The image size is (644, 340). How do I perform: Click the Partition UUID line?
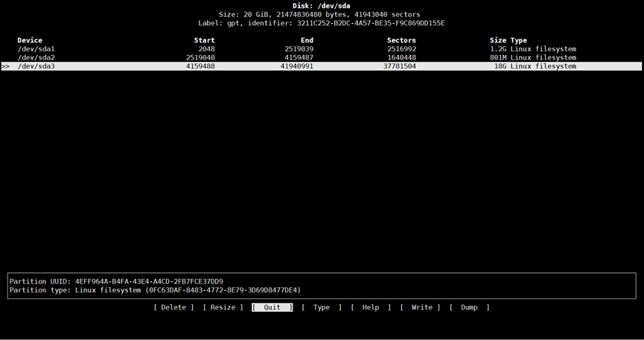pos(116,281)
